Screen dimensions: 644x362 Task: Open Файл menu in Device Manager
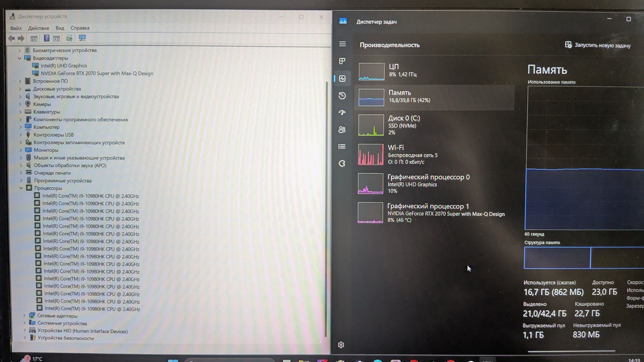point(15,28)
